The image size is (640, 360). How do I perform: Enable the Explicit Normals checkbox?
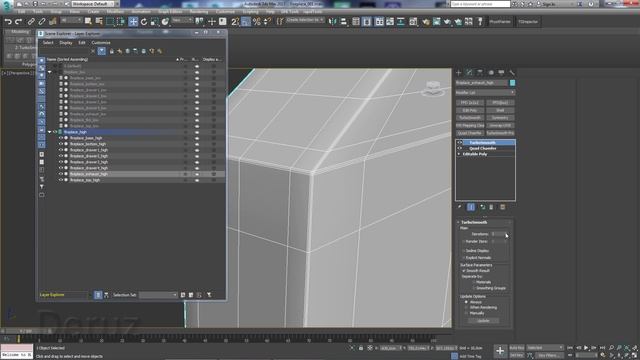464,258
